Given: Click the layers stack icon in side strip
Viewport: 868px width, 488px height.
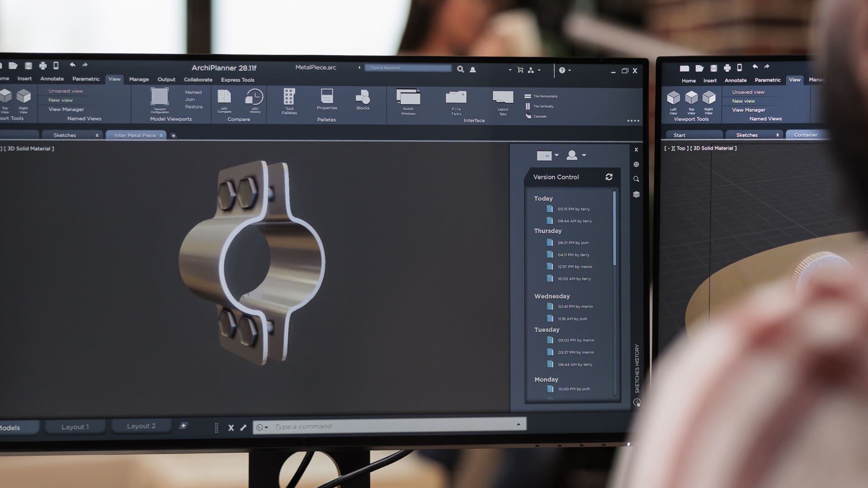Looking at the screenshot, I should point(637,195).
